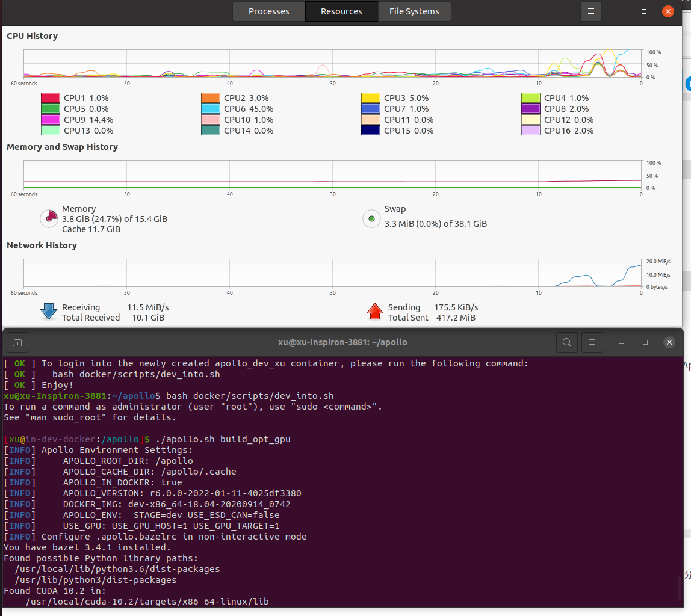691x616 pixels.
Task: Click the Network History heading
Action: (x=42, y=245)
